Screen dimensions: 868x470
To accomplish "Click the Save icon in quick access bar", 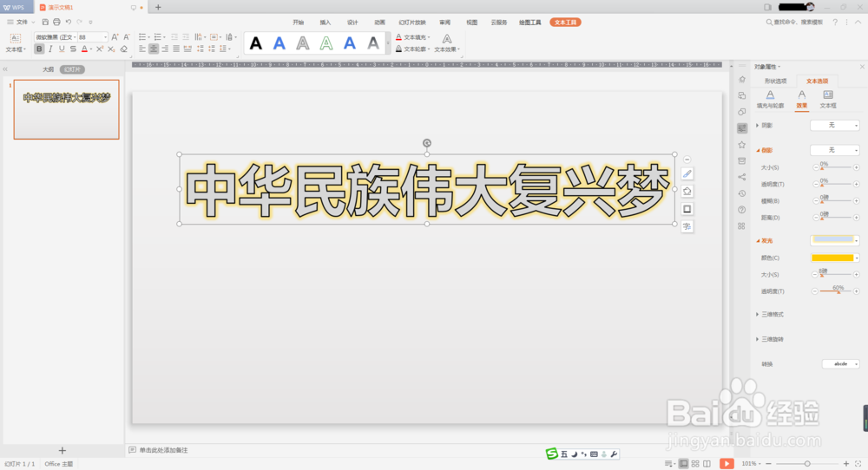I will point(45,23).
